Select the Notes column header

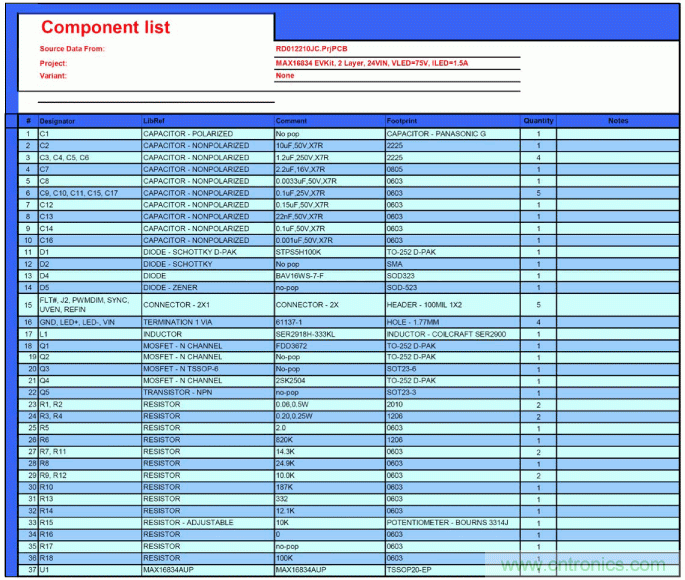[618, 121]
